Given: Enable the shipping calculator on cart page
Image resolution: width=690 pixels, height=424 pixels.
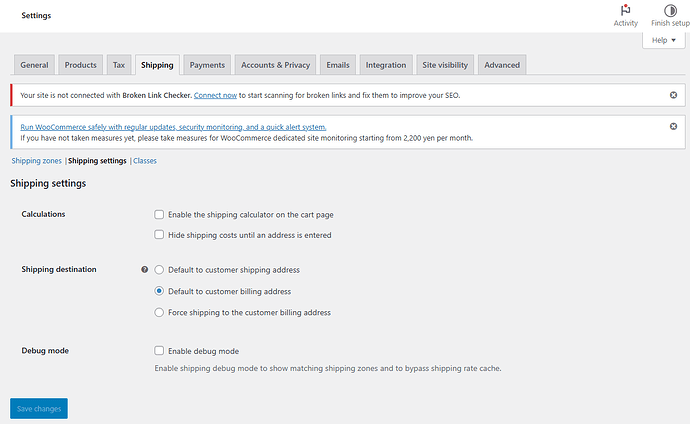Looking at the screenshot, I should 159,214.
